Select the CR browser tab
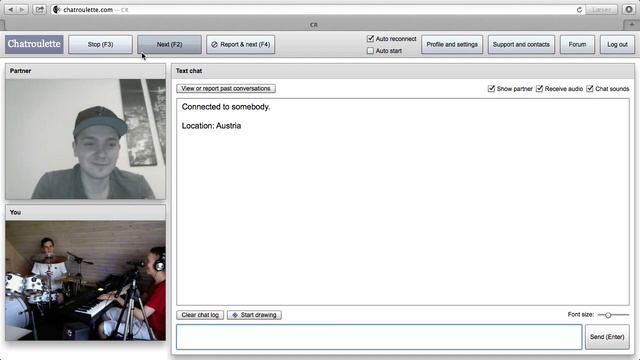This screenshot has width=640, height=360. click(313, 25)
